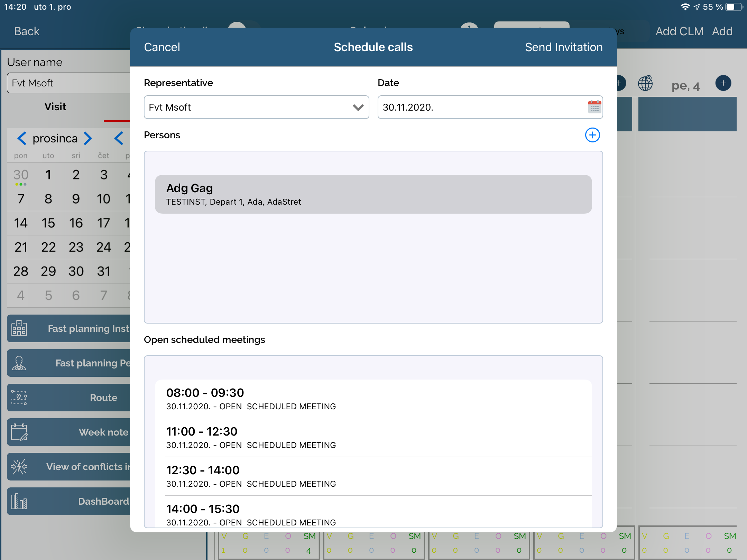Click the globe map icon
Image resolution: width=747 pixels, height=560 pixels.
645,83
